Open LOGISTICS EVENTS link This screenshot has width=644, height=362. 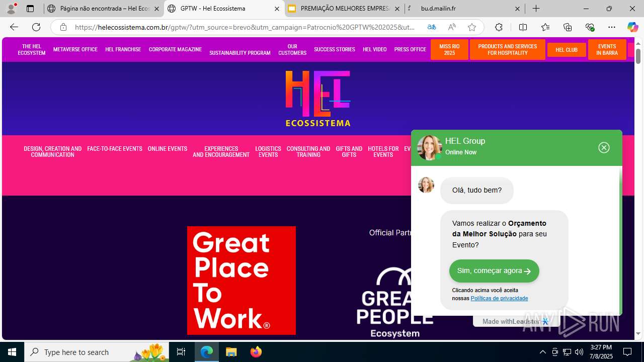268,152
